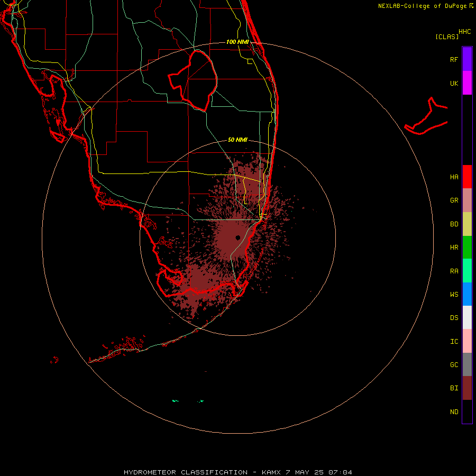Screen dimensions: 476x476
Task: Click the blue WS legend swatch
Action: (x=467, y=294)
